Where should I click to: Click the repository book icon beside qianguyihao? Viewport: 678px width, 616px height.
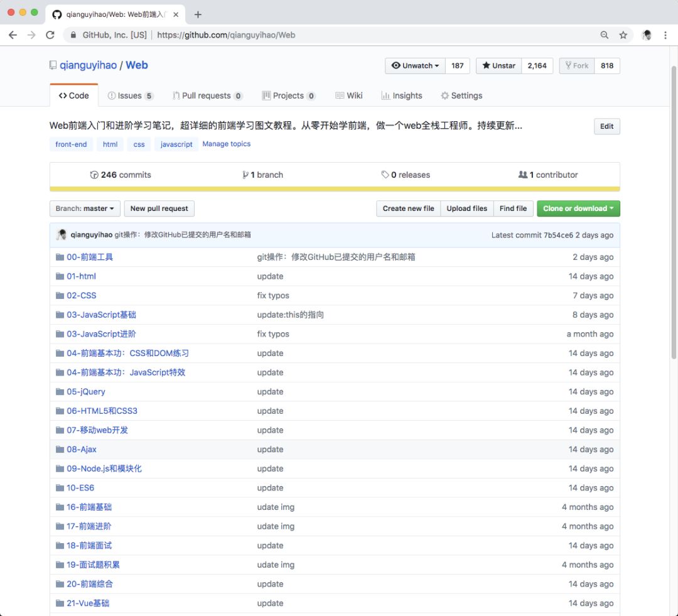pyautogui.click(x=53, y=65)
